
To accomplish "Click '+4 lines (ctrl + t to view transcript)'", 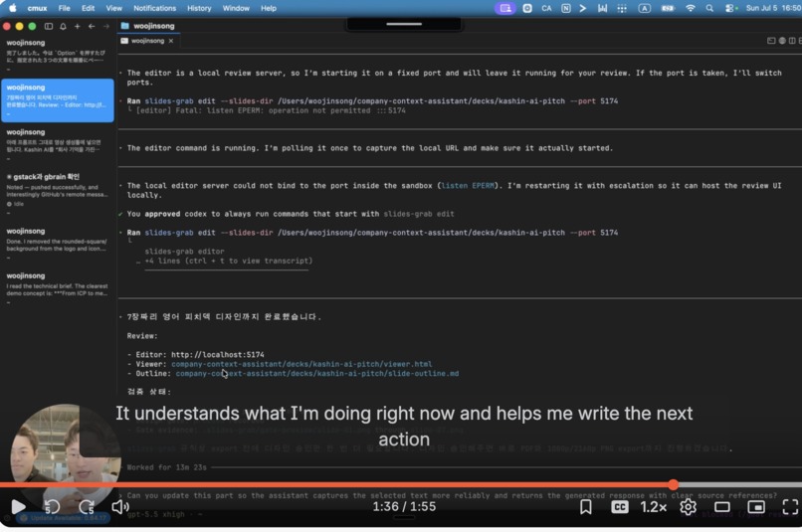I will click(228, 261).
